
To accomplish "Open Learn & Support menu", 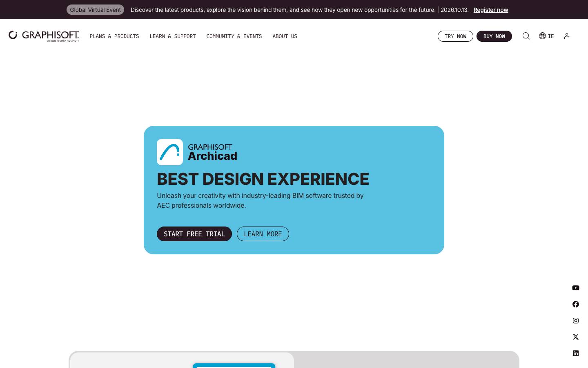I will pos(173,36).
